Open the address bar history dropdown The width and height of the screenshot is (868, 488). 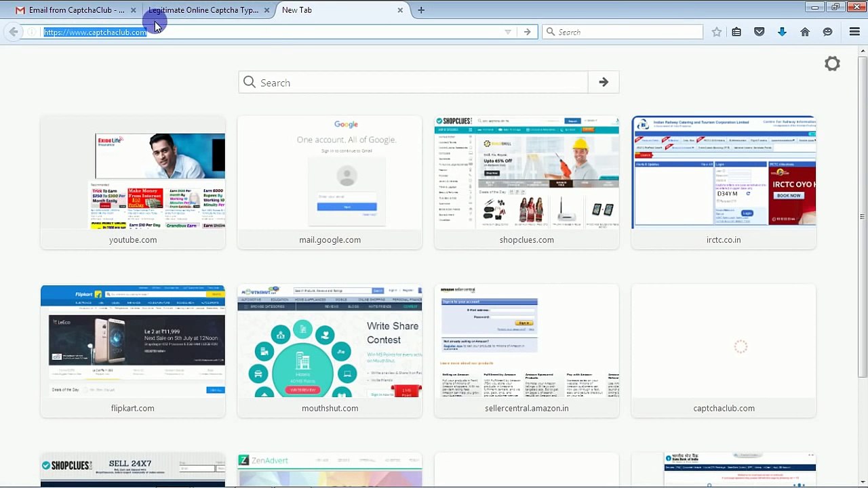[508, 32]
